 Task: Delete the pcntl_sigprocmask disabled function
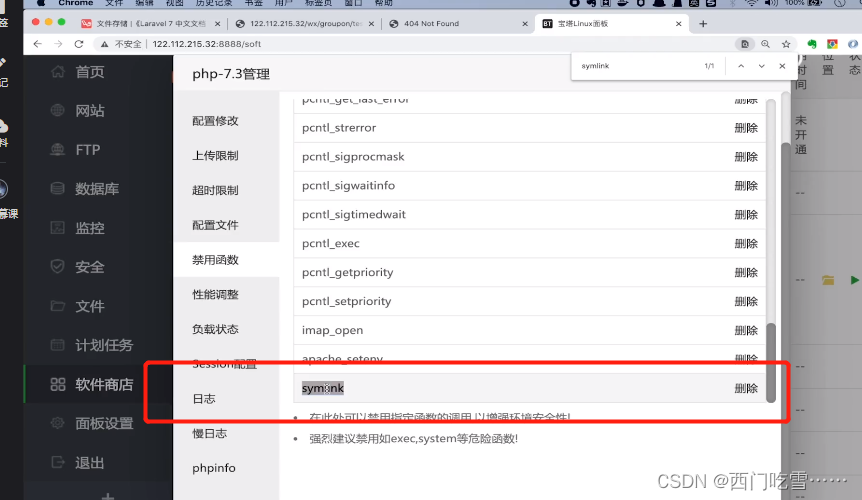click(x=746, y=157)
